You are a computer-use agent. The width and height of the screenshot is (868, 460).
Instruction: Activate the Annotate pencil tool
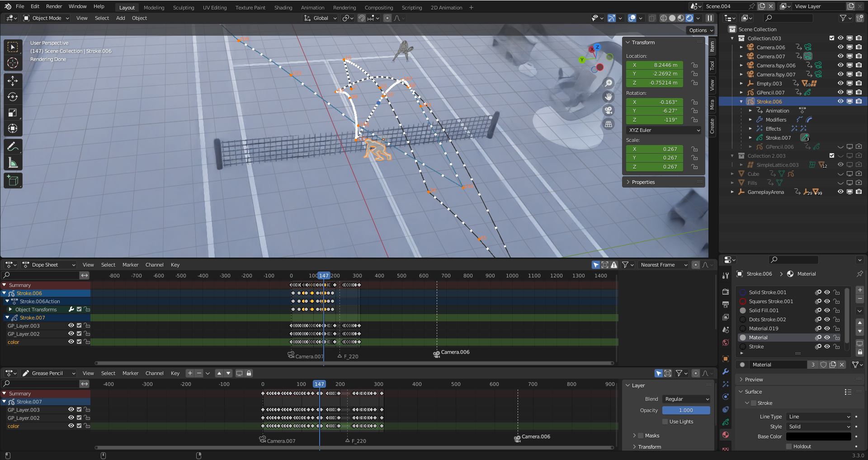[x=13, y=146]
